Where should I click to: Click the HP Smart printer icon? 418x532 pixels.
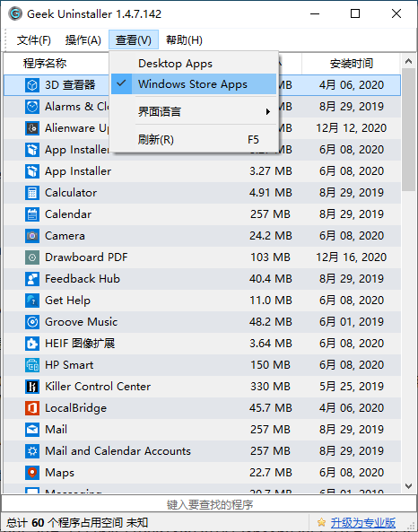[32, 365]
